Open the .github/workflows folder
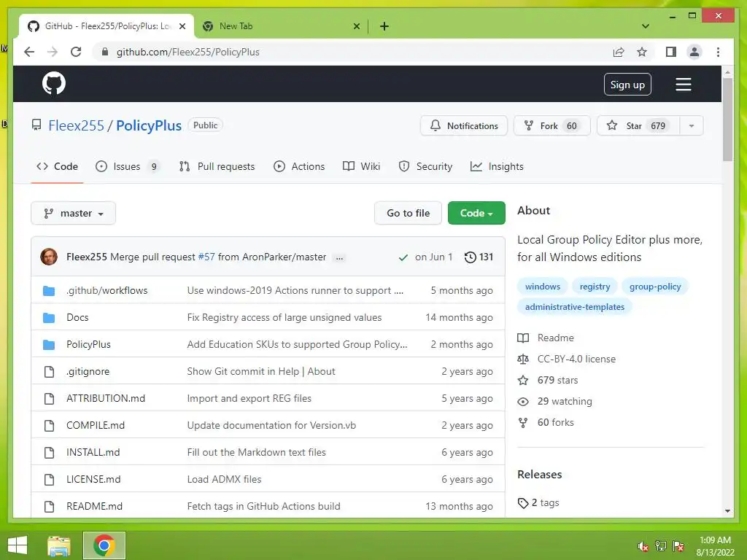Viewport: 747px width, 560px height. pos(107,290)
